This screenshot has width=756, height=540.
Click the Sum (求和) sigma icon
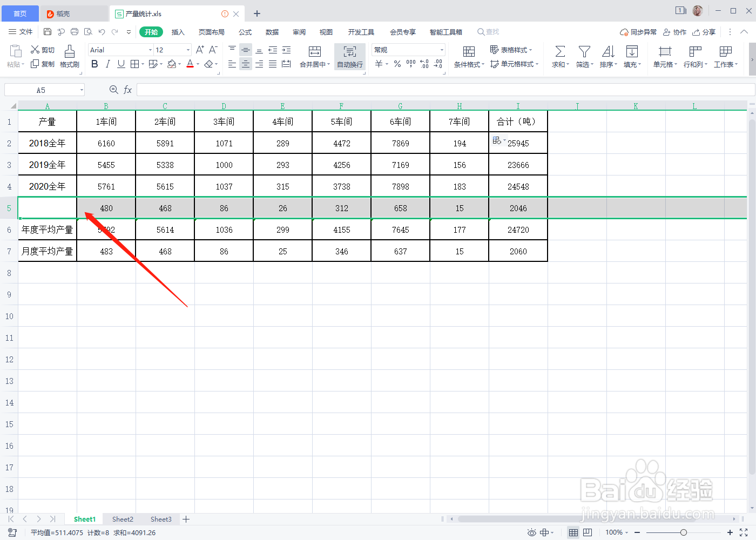point(560,52)
